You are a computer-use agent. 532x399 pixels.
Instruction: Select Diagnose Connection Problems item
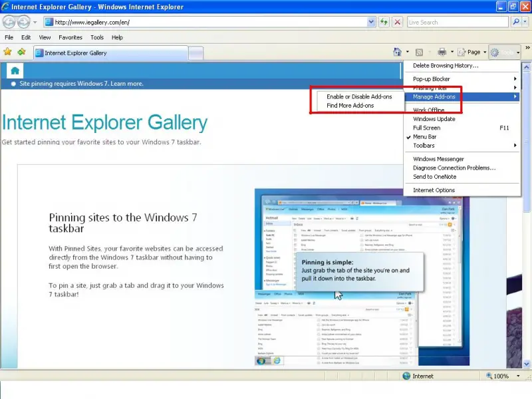(x=462, y=168)
